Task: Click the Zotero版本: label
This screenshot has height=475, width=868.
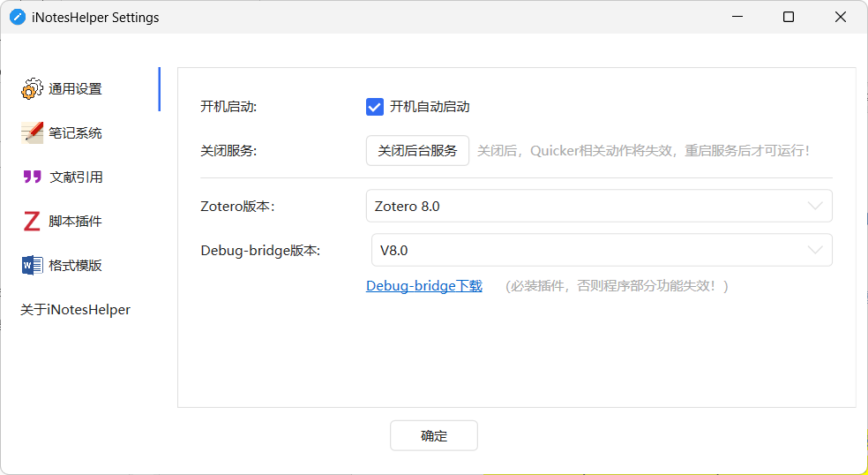Action: 237,207
